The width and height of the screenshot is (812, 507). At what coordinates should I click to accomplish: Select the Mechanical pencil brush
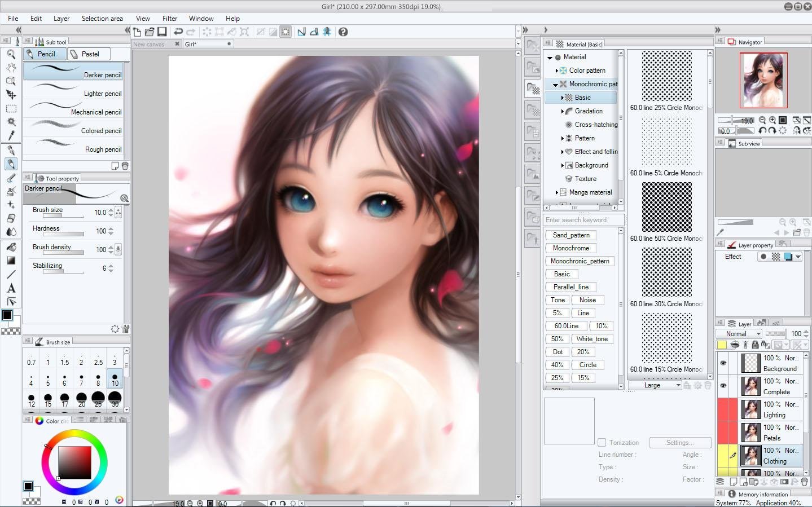click(76, 108)
